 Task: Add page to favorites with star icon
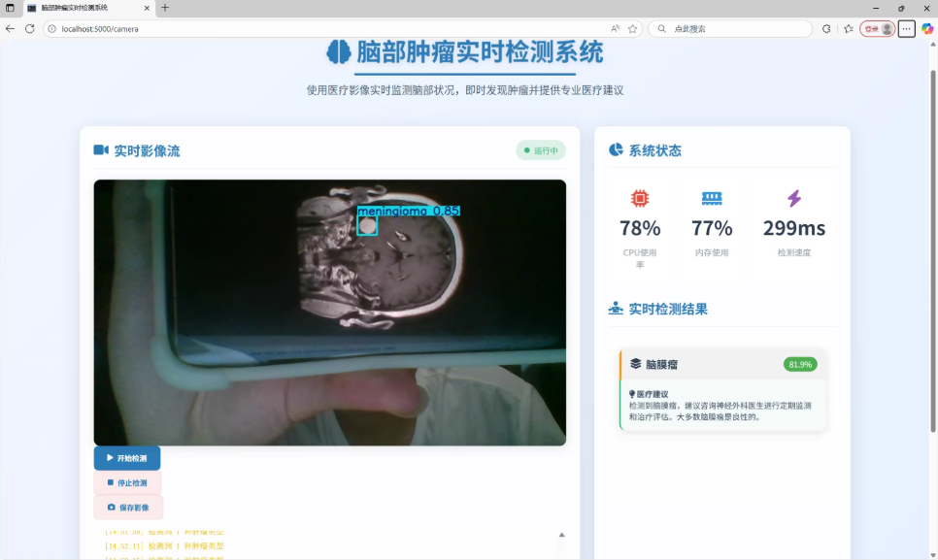point(632,29)
